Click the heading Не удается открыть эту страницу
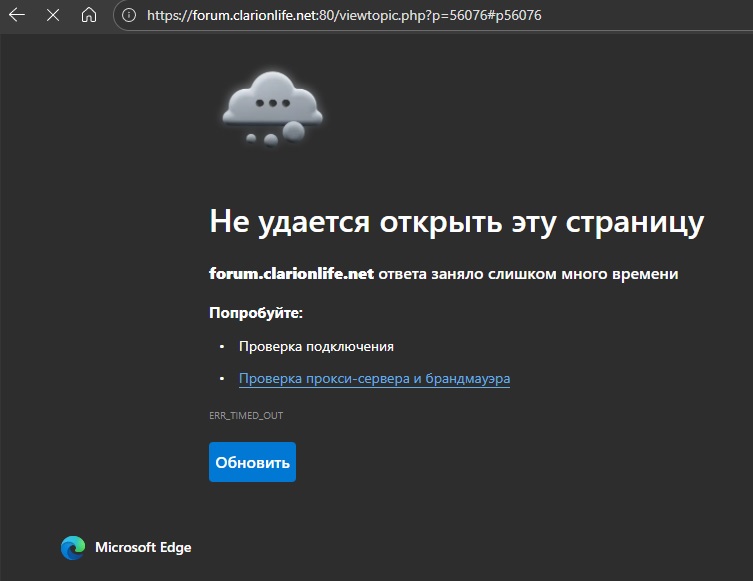Viewport: 753px width, 581px height. point(456,222)
